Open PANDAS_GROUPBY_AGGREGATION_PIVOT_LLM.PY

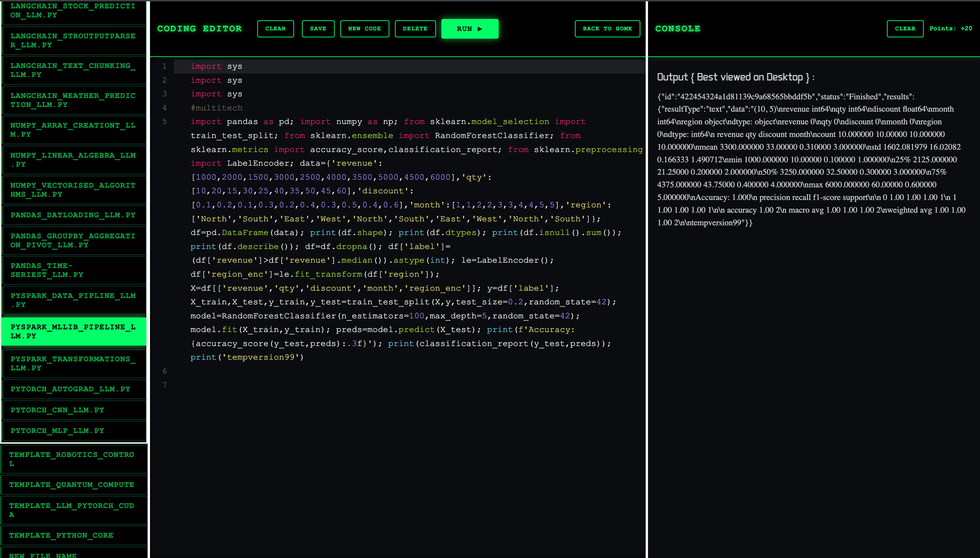point(74,241)
